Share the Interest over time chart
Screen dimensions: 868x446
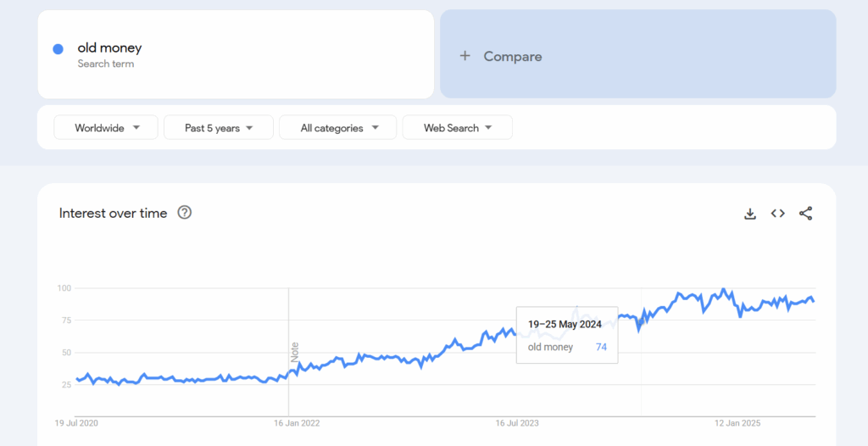tap(805, 214)
